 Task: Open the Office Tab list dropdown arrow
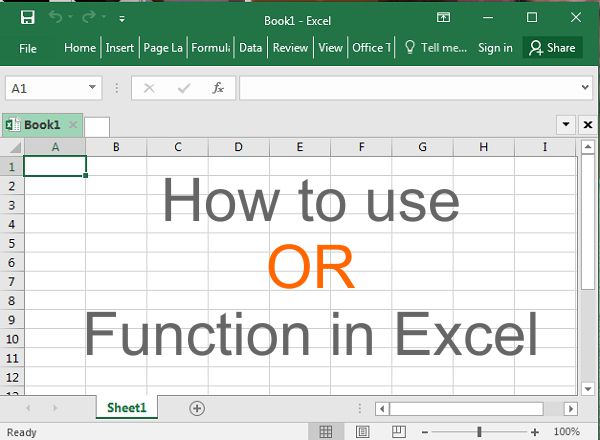[x=566, y=124]
